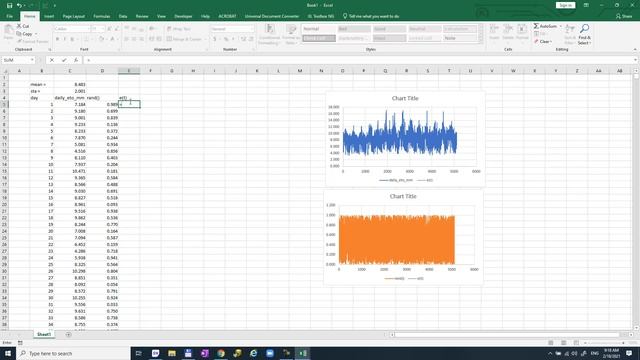
Task: Select the Sheet1 worksheet tab
Action: [x=44, y=334]
